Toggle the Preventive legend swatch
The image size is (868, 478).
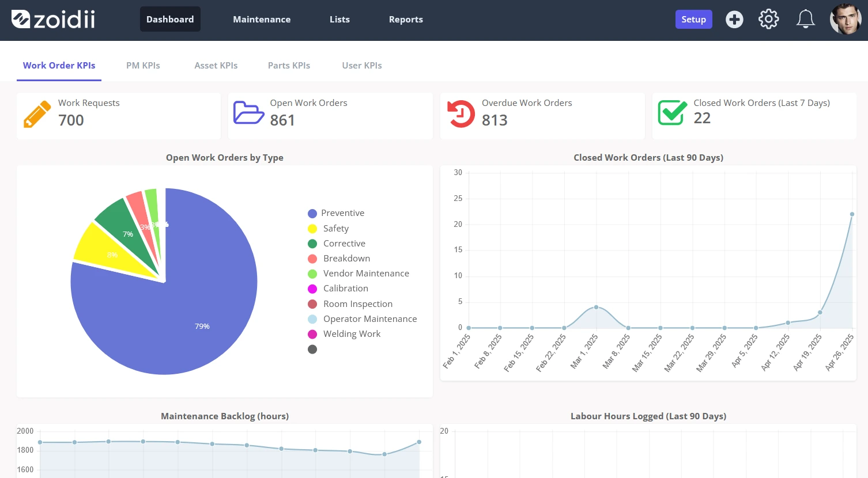tap(312, 214)
